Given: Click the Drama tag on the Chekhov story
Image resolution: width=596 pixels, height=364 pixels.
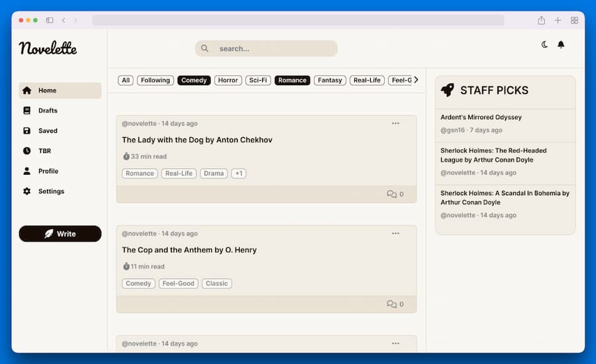Looking at the screenshot, I should click(x=214, y=173).
